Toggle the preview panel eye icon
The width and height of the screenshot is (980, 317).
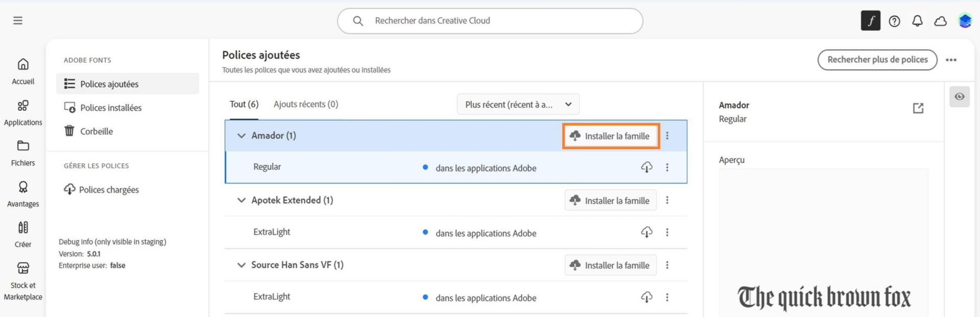pyautogui.click(x=959, y=96)
